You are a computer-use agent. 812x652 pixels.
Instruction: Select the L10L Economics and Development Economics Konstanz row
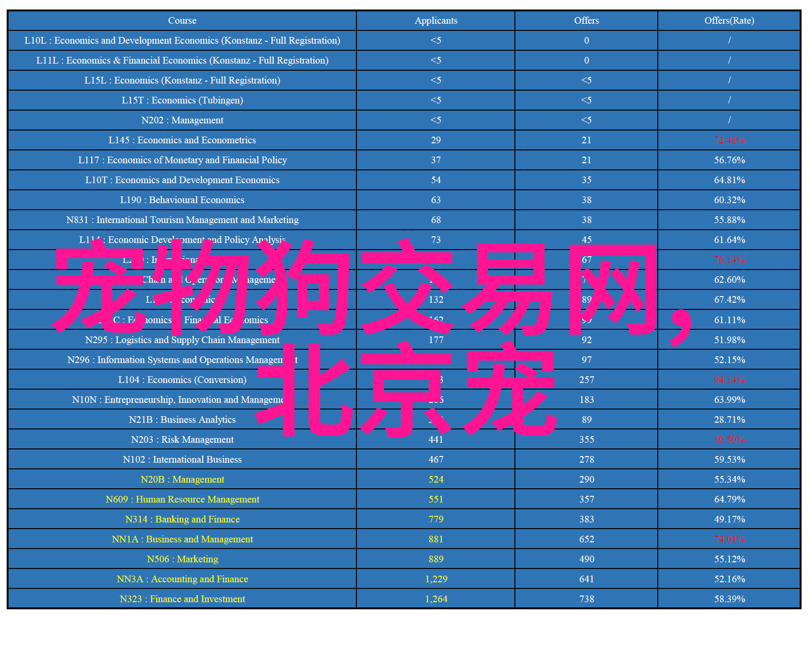404,40
